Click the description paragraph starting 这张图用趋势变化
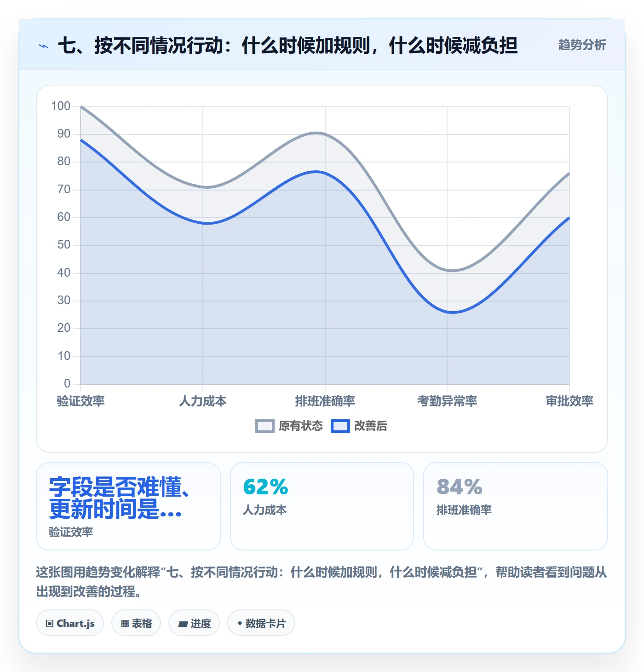The image size is (644, 672). pos(322,582)
